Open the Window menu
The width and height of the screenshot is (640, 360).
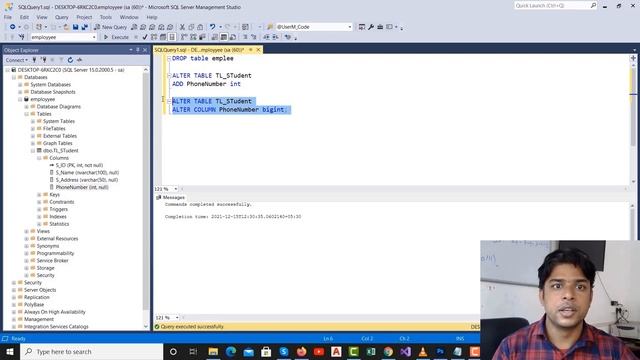(129, 17)
